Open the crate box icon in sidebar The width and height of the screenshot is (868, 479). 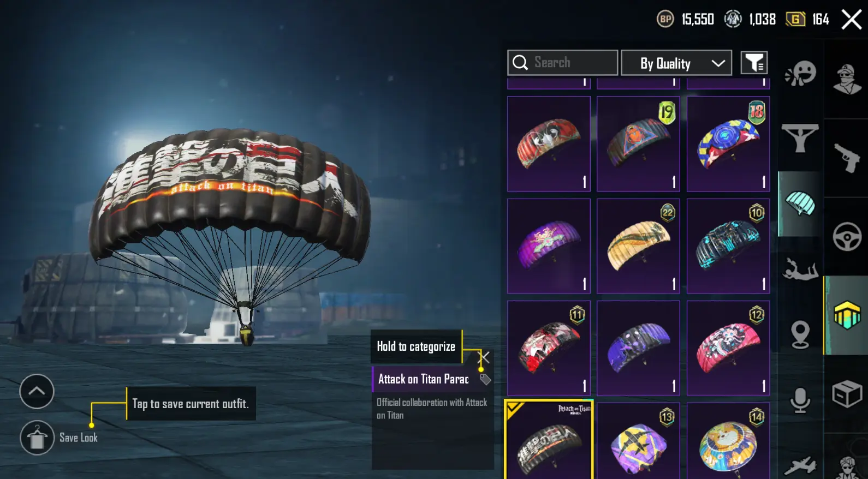pos(847,393)
